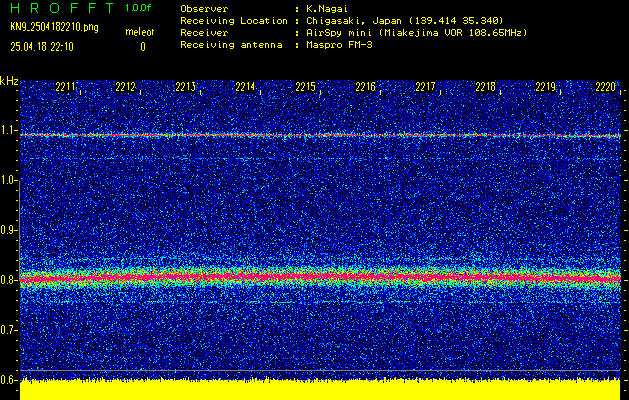Click the 2220 time marker

click(606, 87)
